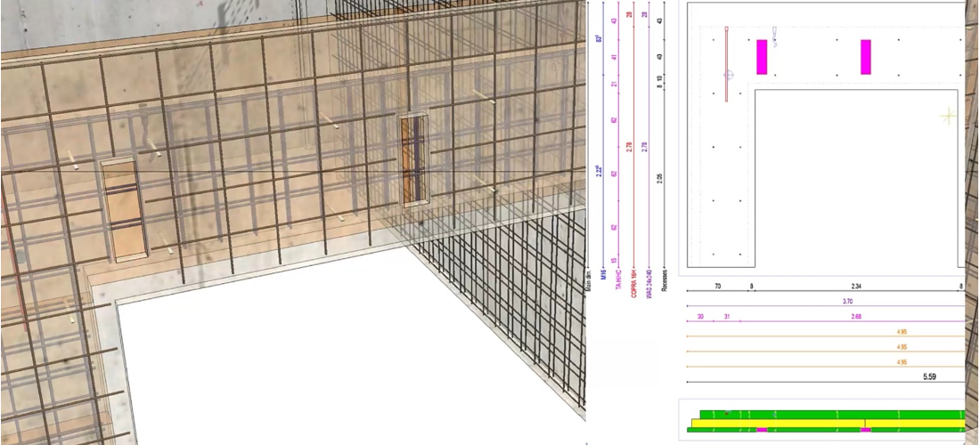Select the 2.34 horizontal dimension text

pyautogui.click(x=855, y=287)
